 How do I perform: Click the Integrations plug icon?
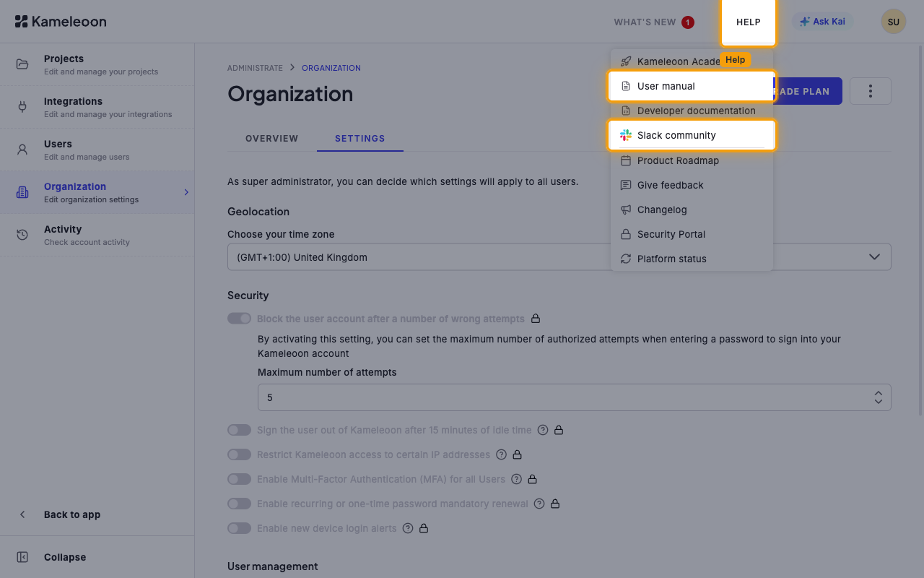click(22, 107)
